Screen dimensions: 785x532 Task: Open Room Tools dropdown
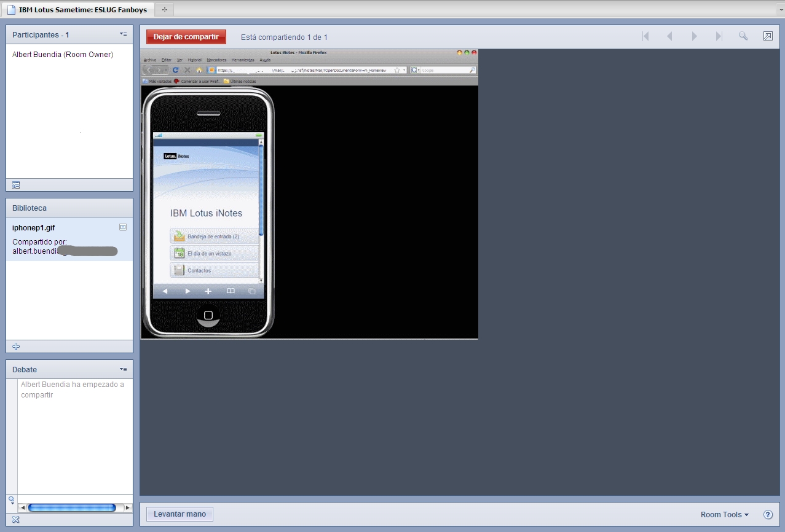click(x=725, y=515)
